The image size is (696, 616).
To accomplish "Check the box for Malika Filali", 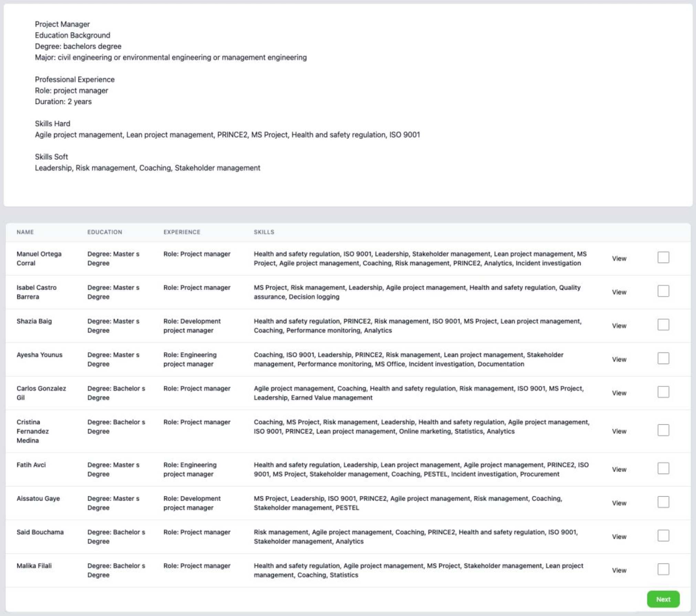I will (x=663, y=570).
